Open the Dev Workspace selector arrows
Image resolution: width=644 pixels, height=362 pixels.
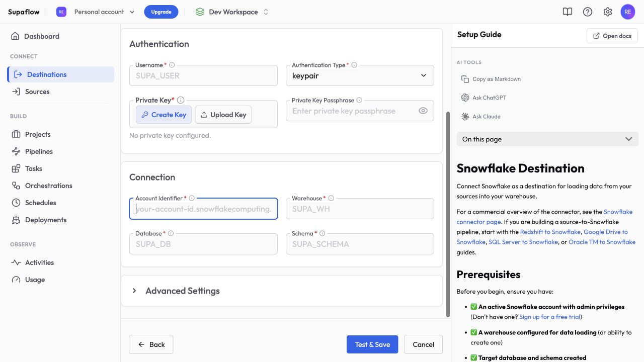[x=266, y=12]
